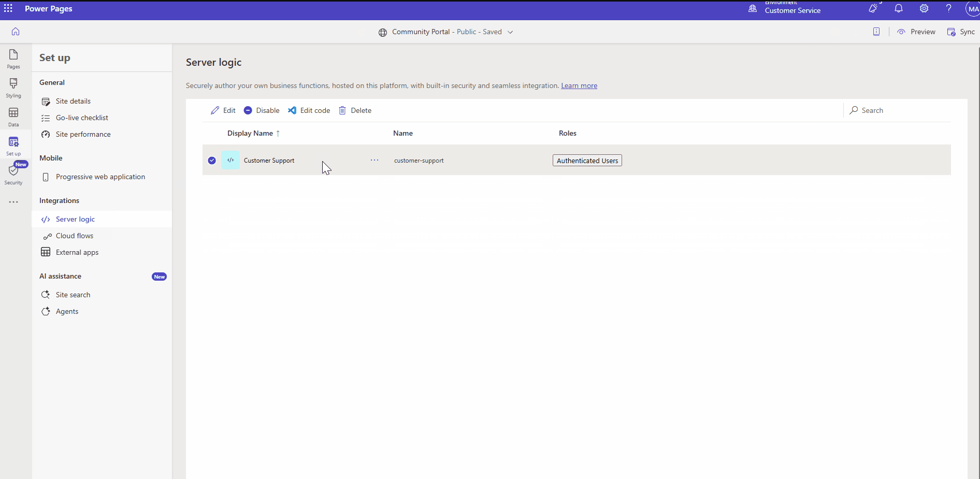Show more workspaces ellipsis in left rail

(x=13, y=202)
